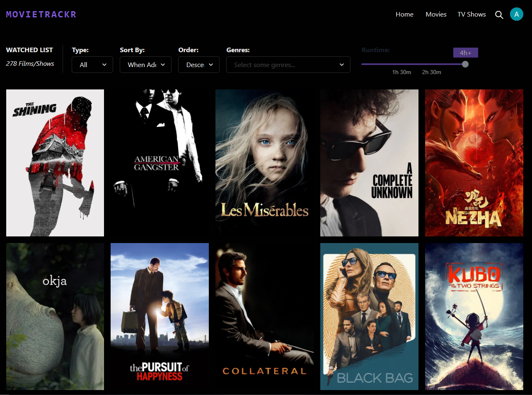Click the search magnifier icon
The image size is (532, 395).
click(499, 15)
